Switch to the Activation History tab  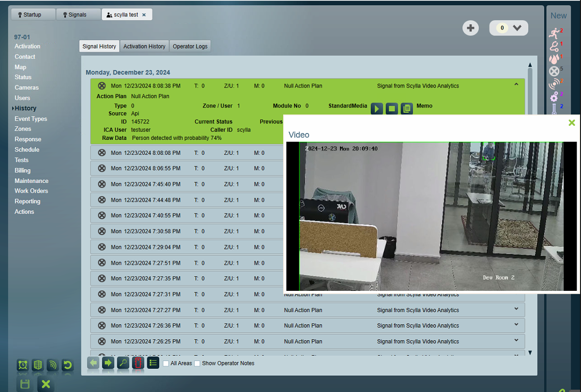[x=144, y=46]
